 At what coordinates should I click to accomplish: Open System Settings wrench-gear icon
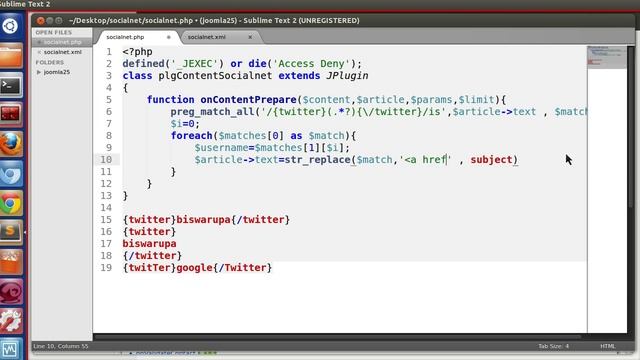pyautogui.click(x=11, y=320)
